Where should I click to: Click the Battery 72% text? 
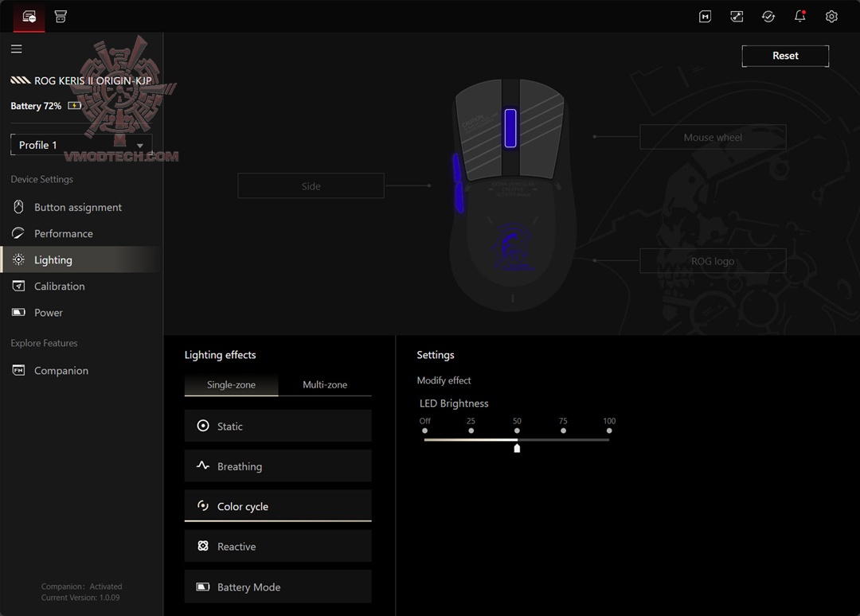pos(36,106)
